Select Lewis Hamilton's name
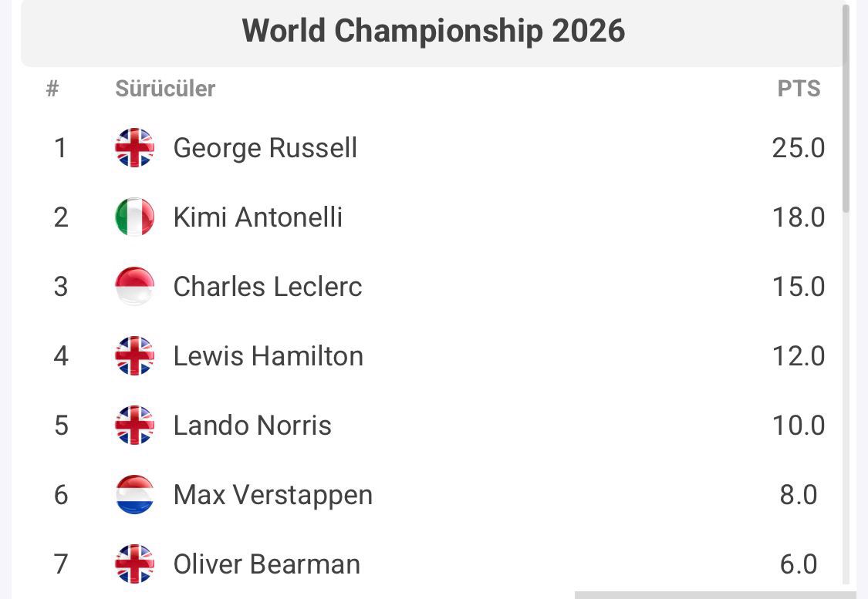 [x=268, y=355]
